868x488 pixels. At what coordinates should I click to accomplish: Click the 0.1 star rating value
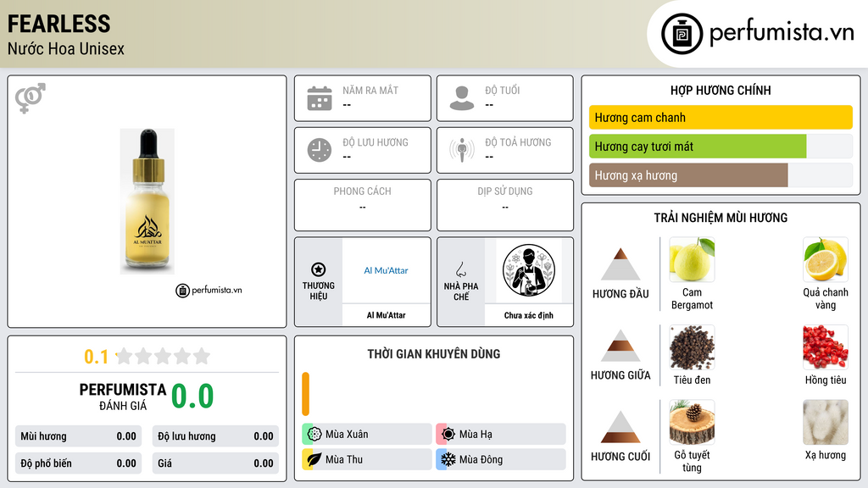pos(97,357)
